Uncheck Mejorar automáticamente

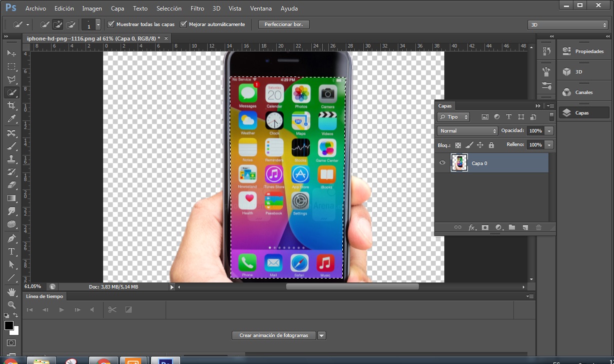[x=184, y=24]
